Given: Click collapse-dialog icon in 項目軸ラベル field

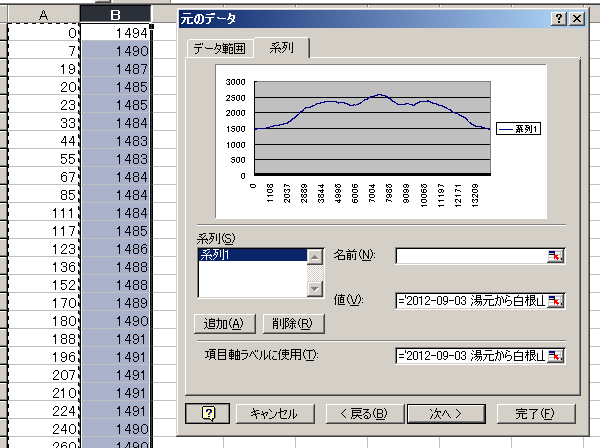Looking at the screenshot, I should 556,355.
